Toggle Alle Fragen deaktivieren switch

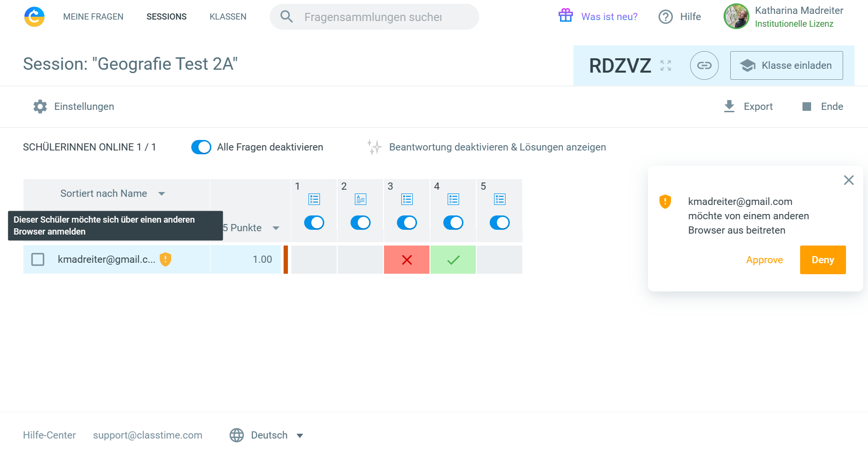201,147
